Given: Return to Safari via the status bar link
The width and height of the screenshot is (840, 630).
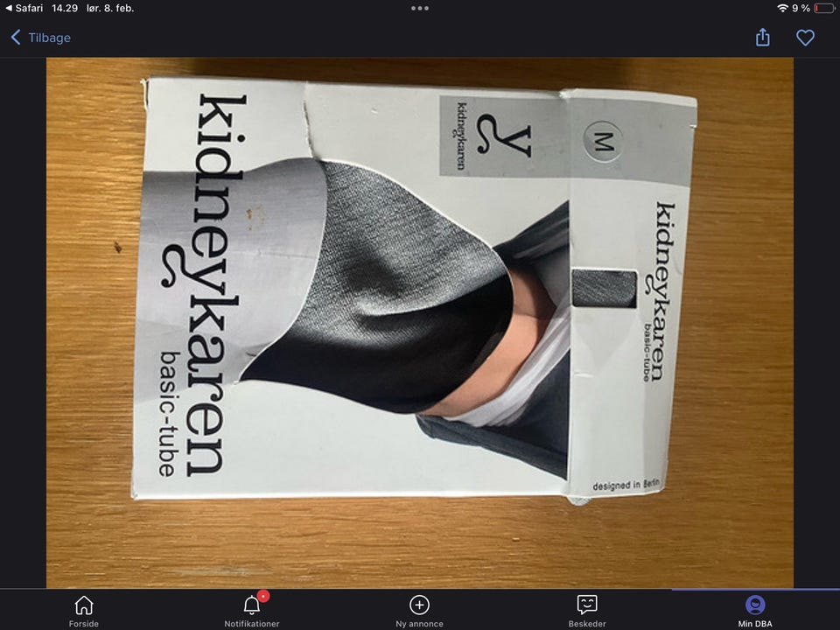Looking at the screenshot, I should (x=24, y=8).
